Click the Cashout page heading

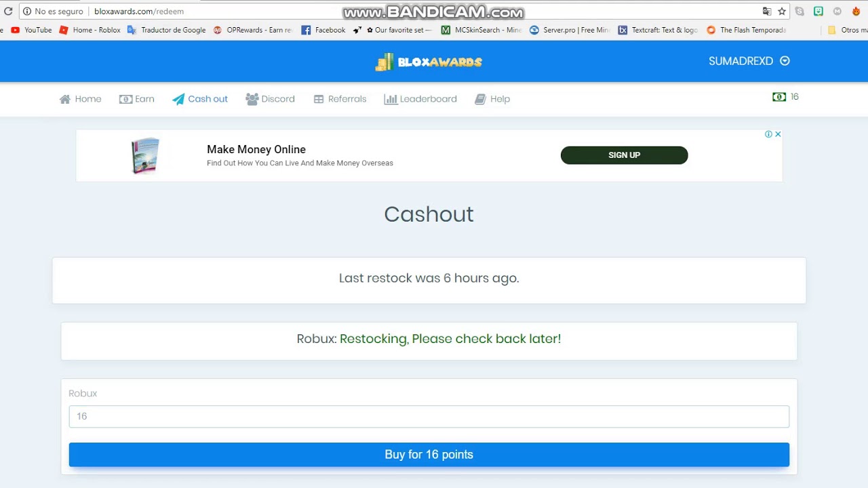(429, 214)
